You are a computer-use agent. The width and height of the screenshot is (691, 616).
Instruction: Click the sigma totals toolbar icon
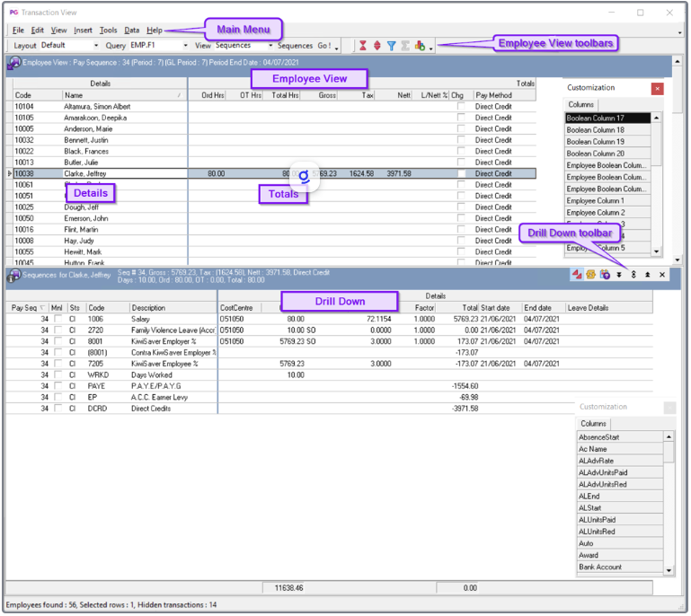click(x=406, y=46)
